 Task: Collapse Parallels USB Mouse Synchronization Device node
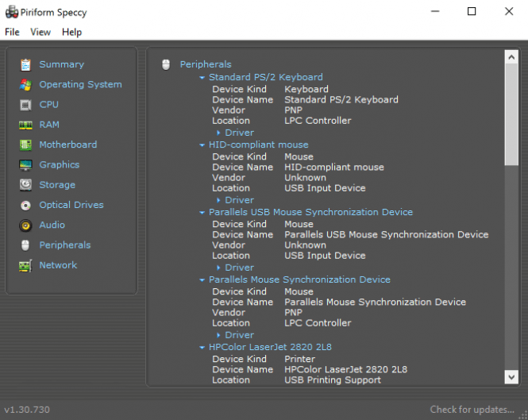(202, 213)
